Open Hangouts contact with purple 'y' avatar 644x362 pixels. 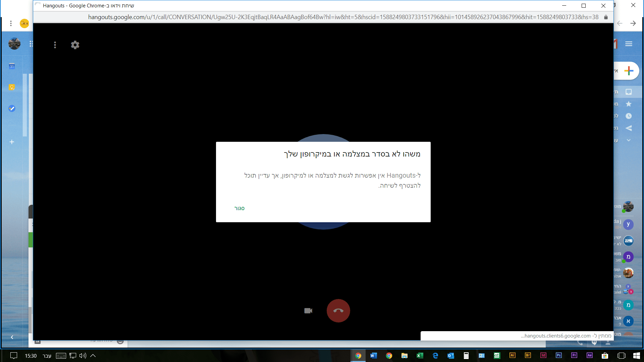coord(628,224)
